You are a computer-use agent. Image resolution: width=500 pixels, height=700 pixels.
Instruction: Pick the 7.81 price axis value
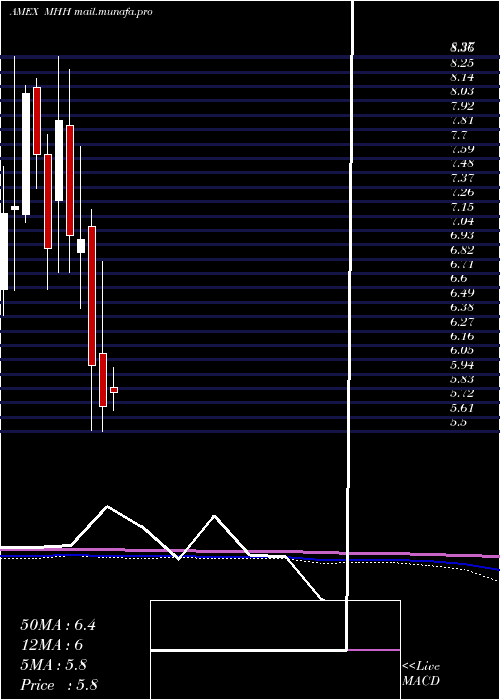click(462, 121)
